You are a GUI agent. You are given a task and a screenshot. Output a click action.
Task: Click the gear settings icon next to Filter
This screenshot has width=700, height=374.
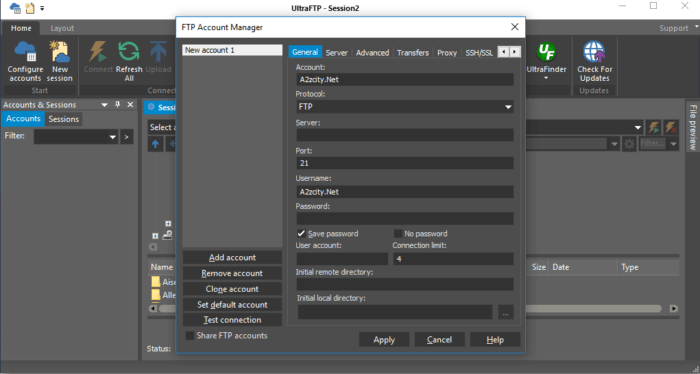629,144
